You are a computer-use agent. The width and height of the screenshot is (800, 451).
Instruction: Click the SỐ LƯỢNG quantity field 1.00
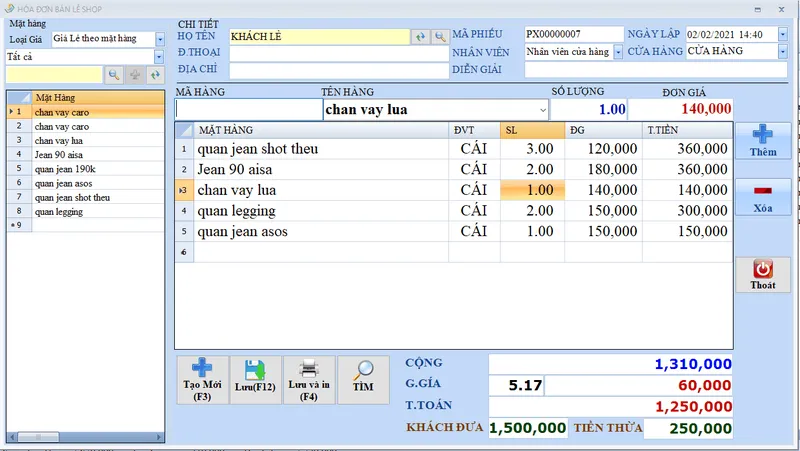click(x=589, y=109)
